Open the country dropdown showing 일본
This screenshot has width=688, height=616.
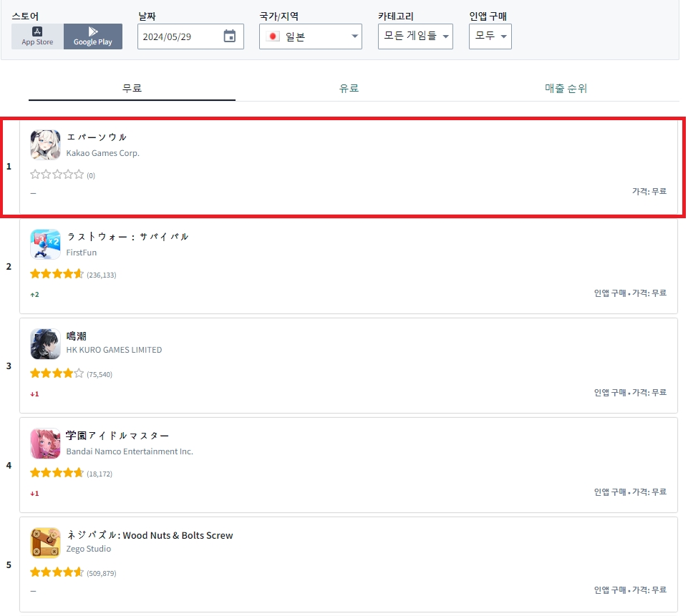click(x=311, y=36)
